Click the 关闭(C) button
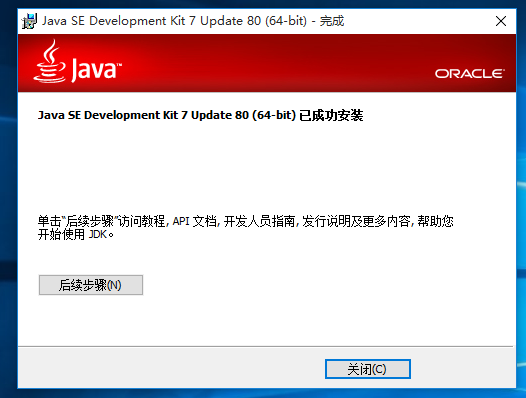Image resolution: width=526 pixels, height=398 pixels. (x=368, y=369)
